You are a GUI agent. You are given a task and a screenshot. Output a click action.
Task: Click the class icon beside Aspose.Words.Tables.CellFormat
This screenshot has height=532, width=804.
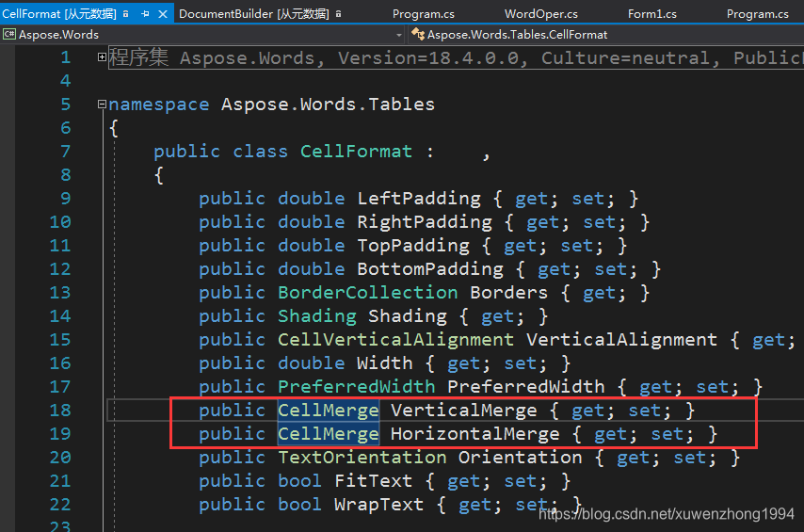tap(418, 35)
